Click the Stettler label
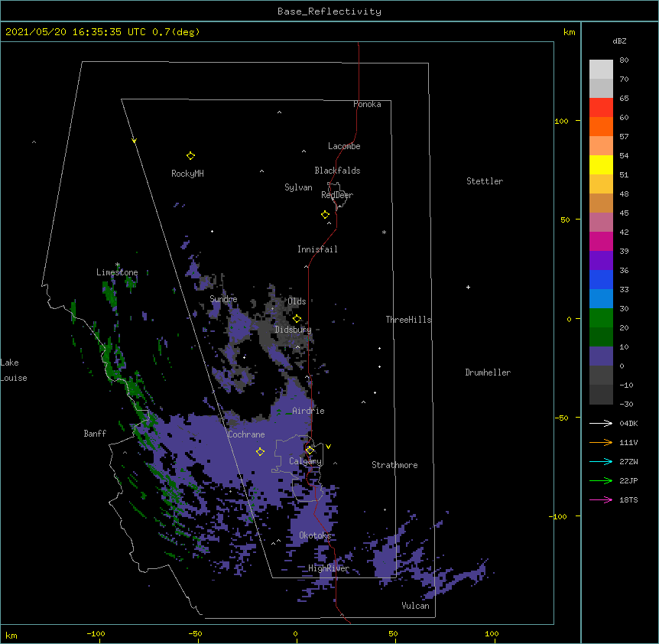Image resolution: width=659 pixels, height=644 pixels. point(485,181)
